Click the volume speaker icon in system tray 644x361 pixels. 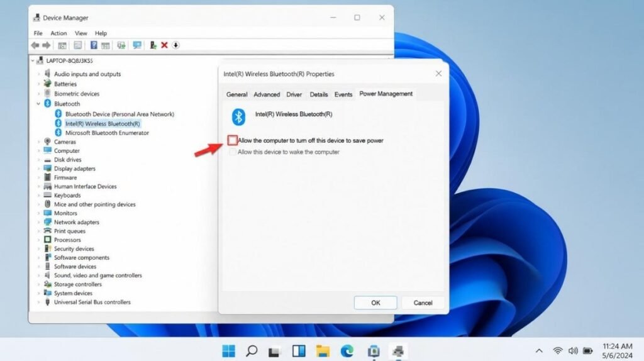[x=572, y=351]
